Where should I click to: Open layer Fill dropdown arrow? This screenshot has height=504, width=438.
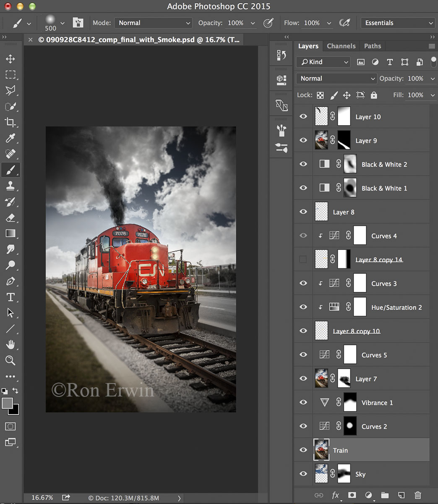[433, 95]
